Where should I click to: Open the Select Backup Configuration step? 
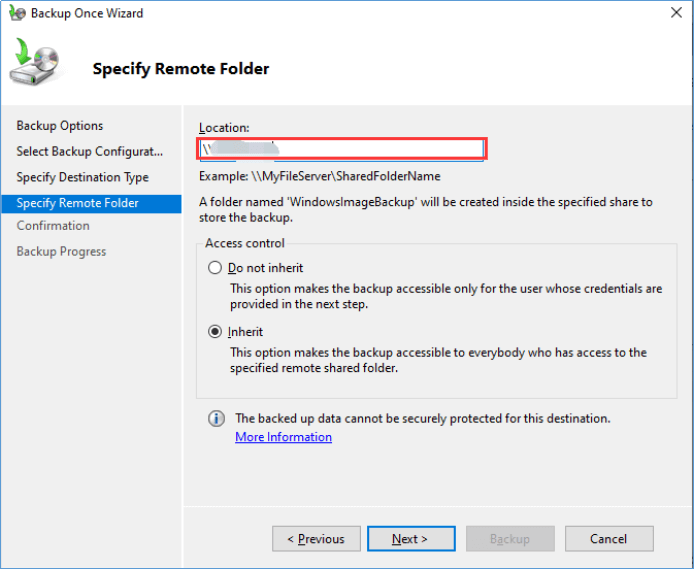[x=89, y=152]
